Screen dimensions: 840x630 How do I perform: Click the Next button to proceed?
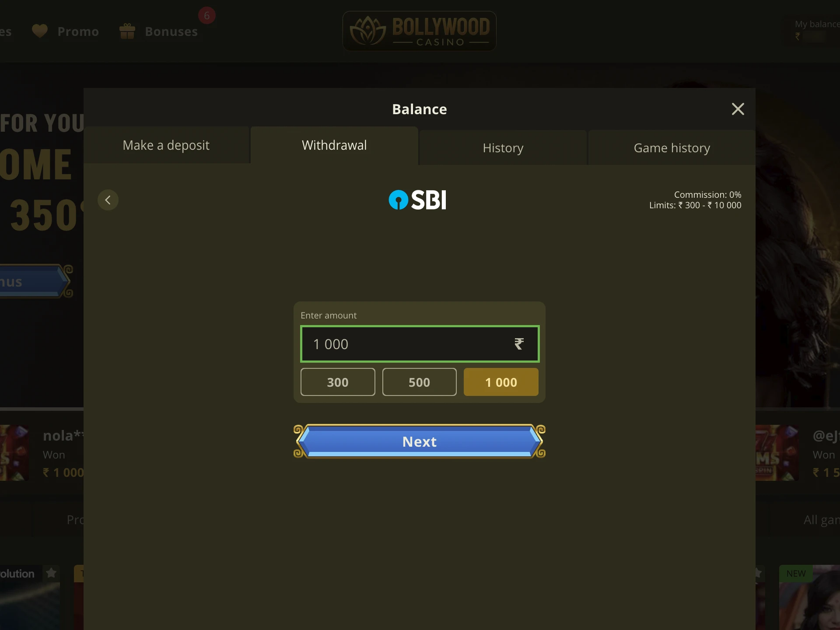coord(420,441)
